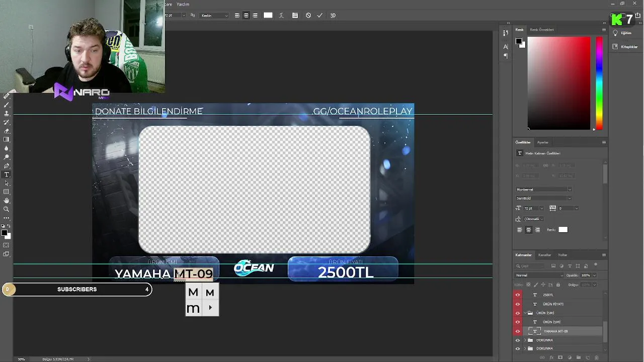Open the Keskin anti-aliasing dropdown
The width and height of the screenshot is (644, 362).
tap(214, 16)
